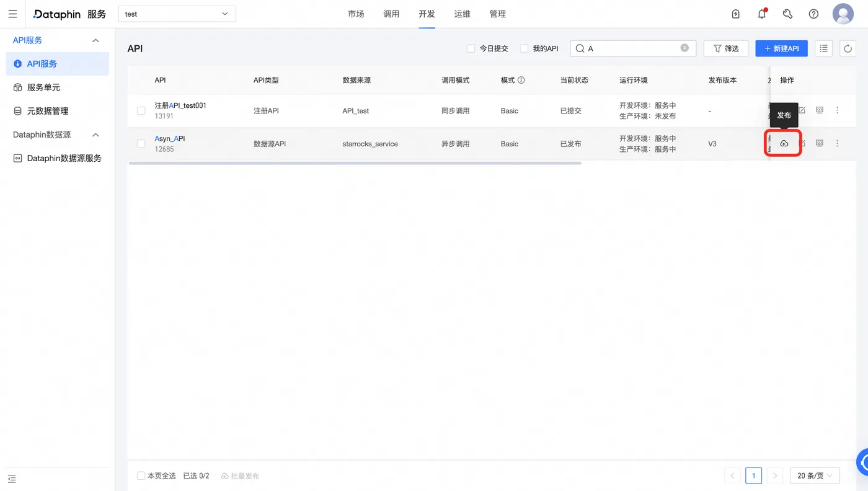Open the 注册API_test001 API link
This screenshot has width=868, height=491.
pos(180,105)
